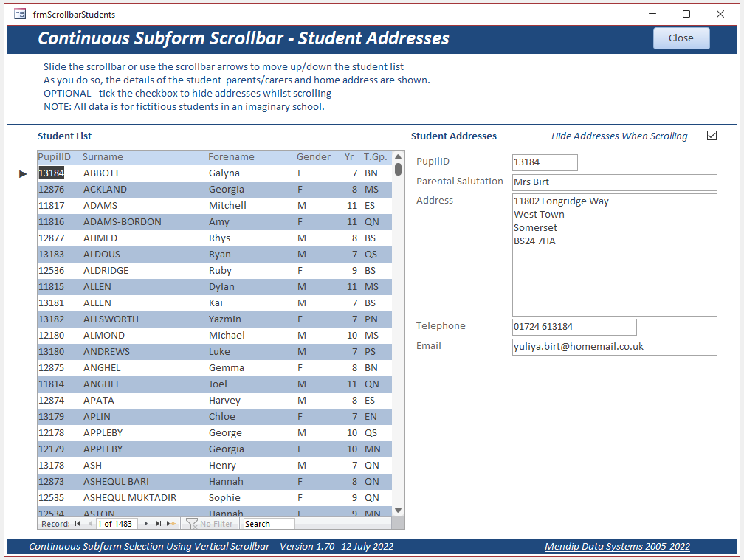
Task: Click the Forename column header
Action: (231, 157)
